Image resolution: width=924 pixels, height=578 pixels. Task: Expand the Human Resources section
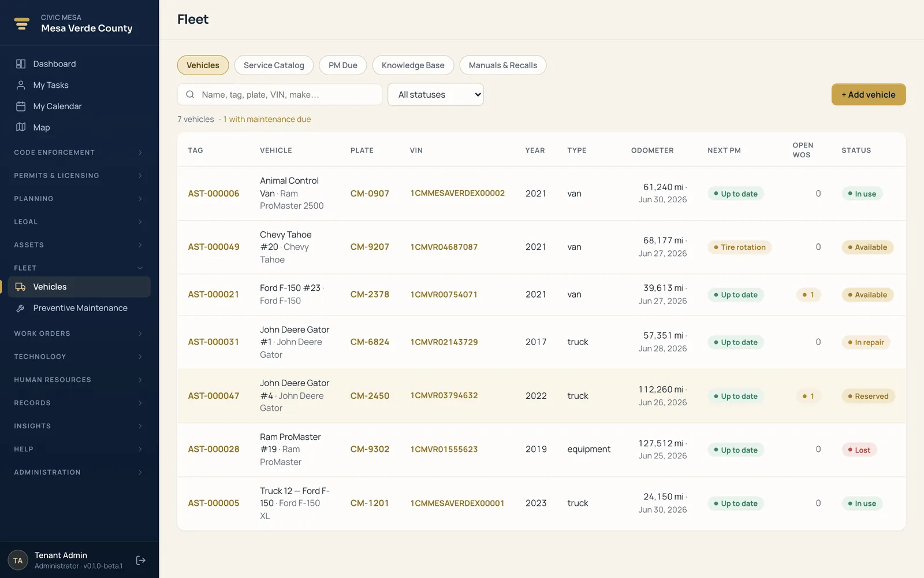(79, 380)
